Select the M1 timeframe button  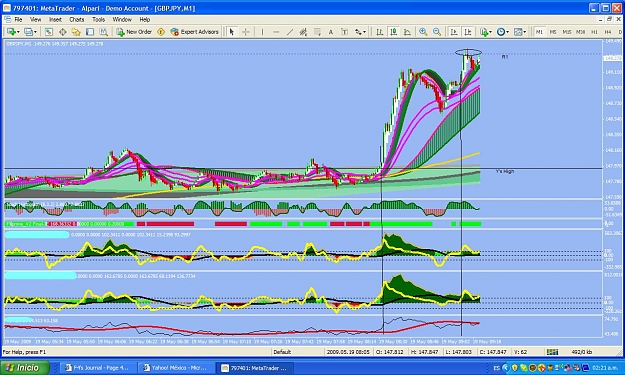(x=539, y=32)
